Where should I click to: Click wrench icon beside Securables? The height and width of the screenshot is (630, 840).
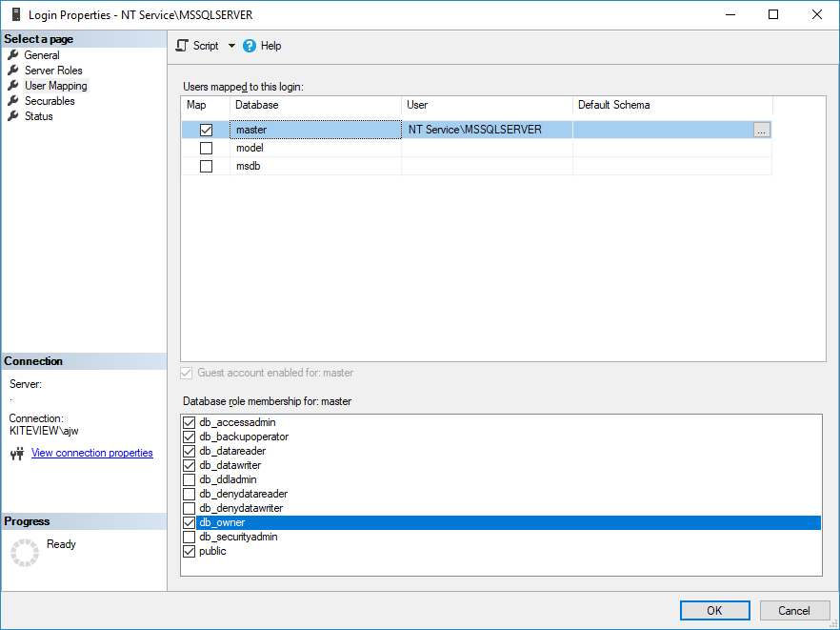click(13, 101)
